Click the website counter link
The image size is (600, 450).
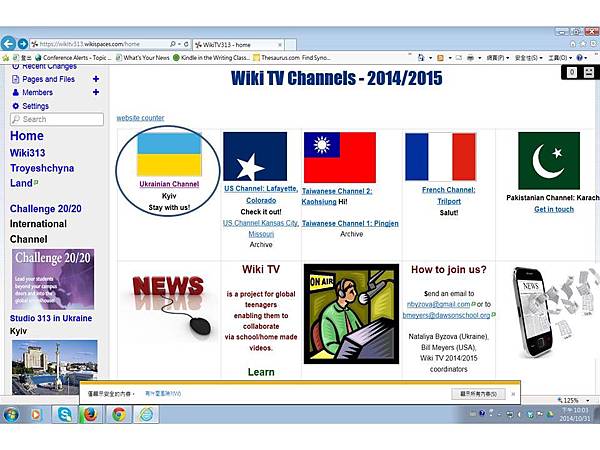click(140, 118)
